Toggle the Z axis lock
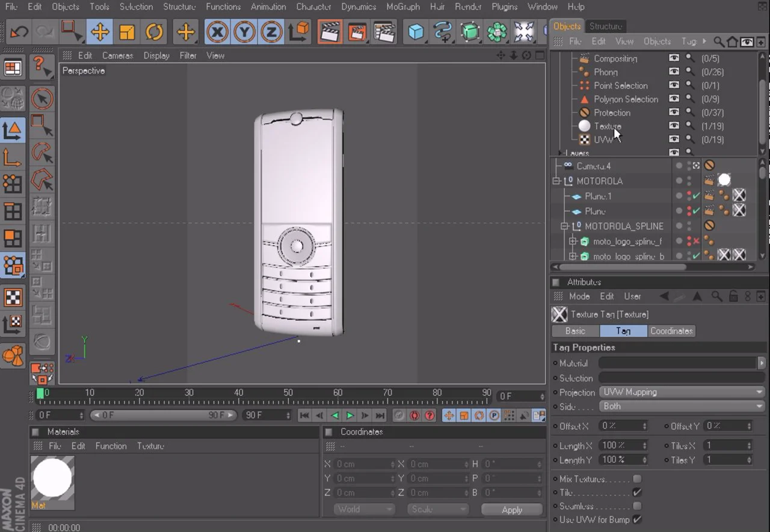The image size is (770, 532). 271,31
